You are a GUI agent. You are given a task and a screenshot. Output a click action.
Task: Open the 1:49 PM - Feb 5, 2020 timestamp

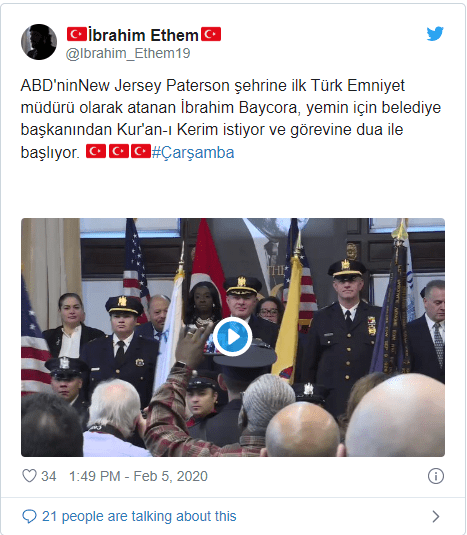138,476
